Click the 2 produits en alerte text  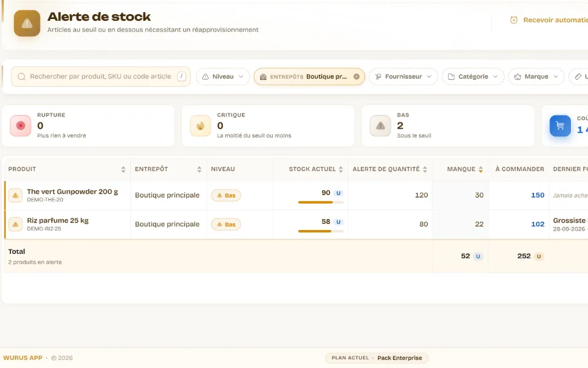coord(35,262)
